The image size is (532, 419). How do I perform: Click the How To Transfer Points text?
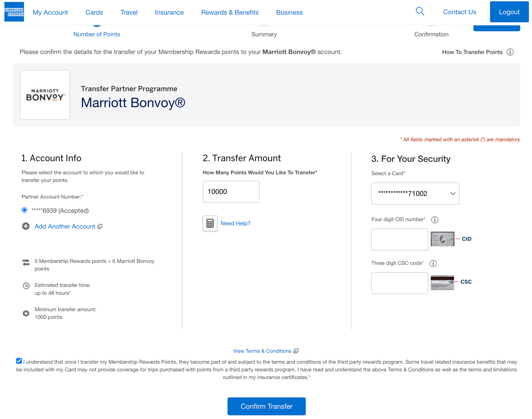click(x=472, y=52)
